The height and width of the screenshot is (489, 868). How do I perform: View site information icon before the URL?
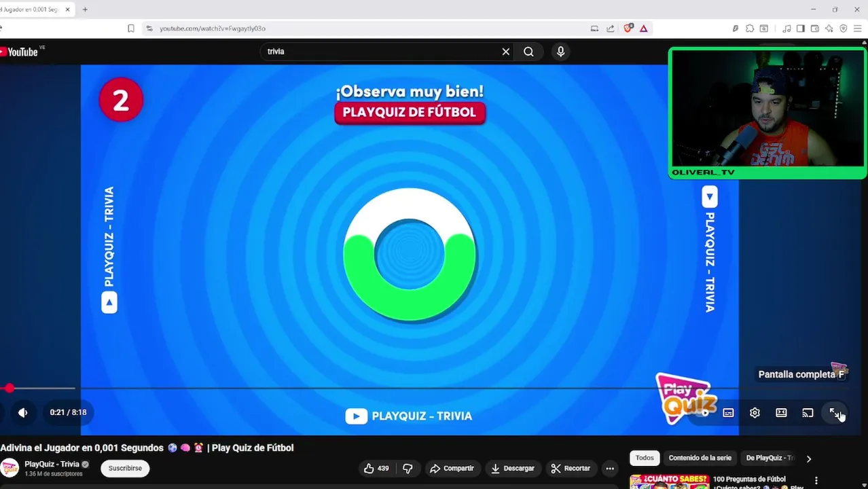coord(149,29)
